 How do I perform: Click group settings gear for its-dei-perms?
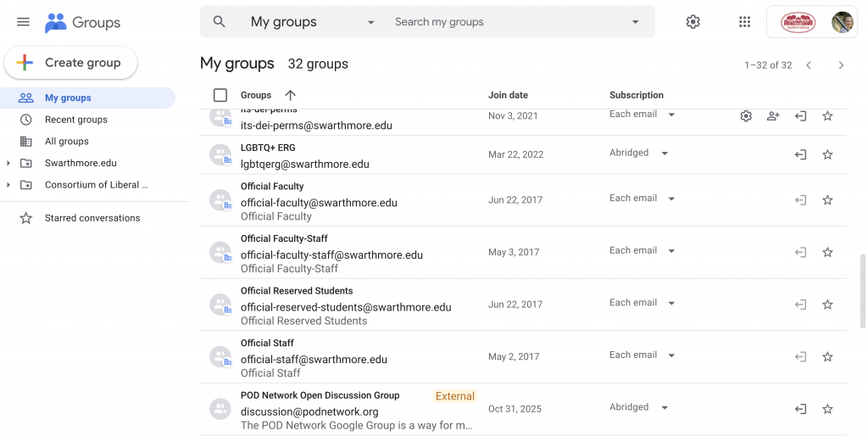pos(746,116)
